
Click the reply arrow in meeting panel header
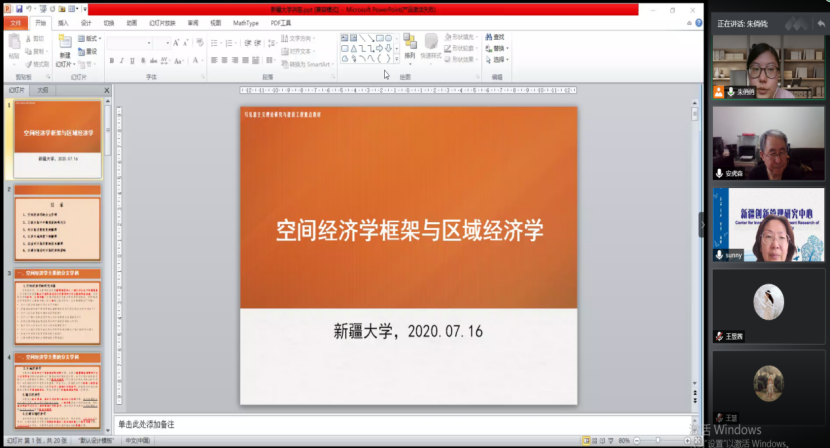click(x=820, y=23)
